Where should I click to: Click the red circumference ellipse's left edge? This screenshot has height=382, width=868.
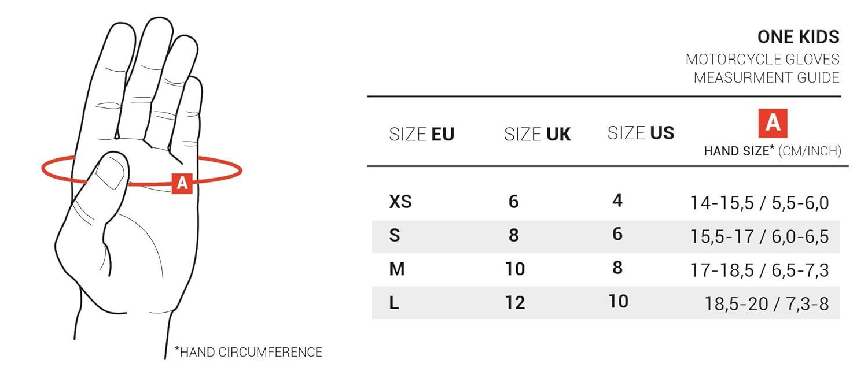[x=43, y=169]
